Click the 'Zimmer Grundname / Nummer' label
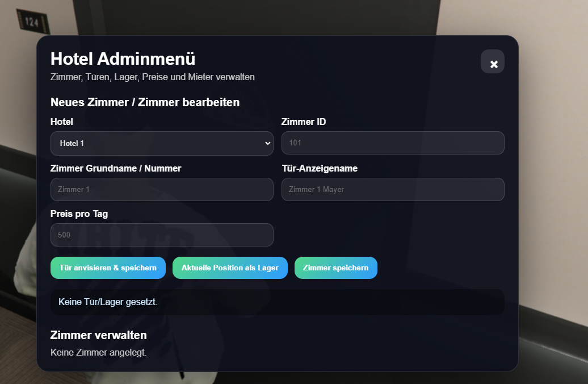The image size is (588, 384). tap(116, 169)
